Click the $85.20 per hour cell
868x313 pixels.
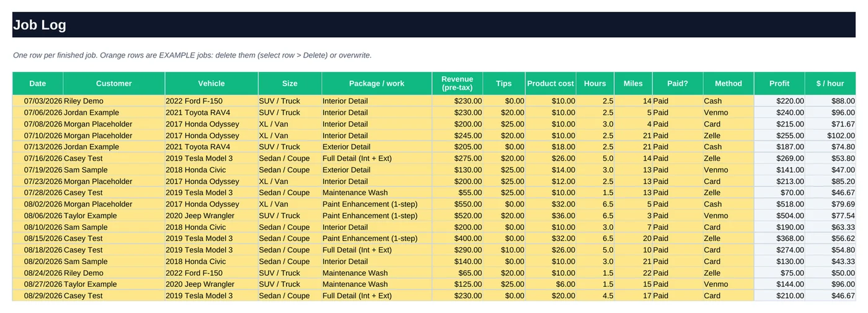[830, 182]
